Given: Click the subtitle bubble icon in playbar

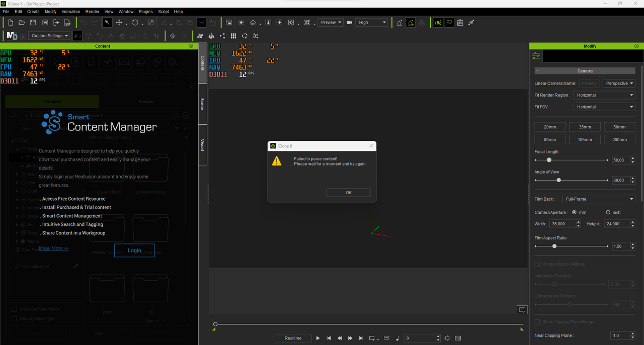Looking at the screenshot, I should tap(386, 338).
